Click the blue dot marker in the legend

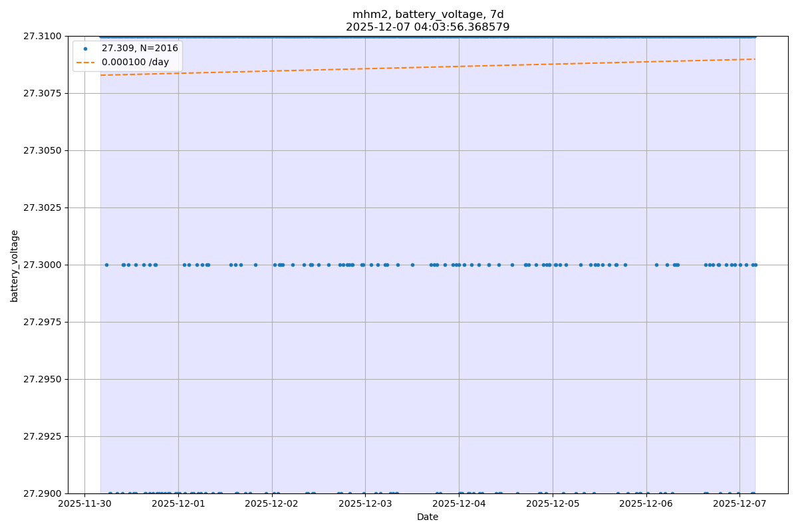click(x=85, y=49)
